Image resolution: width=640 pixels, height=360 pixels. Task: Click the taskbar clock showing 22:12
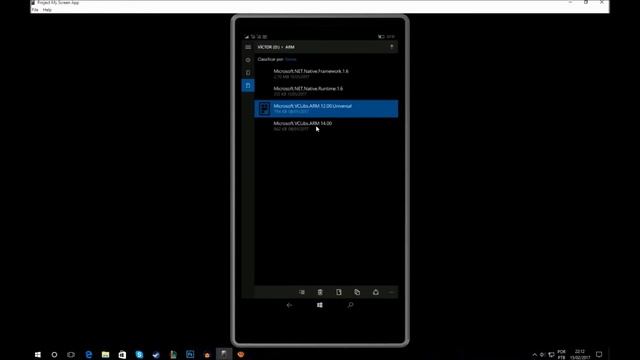point(580,354)
